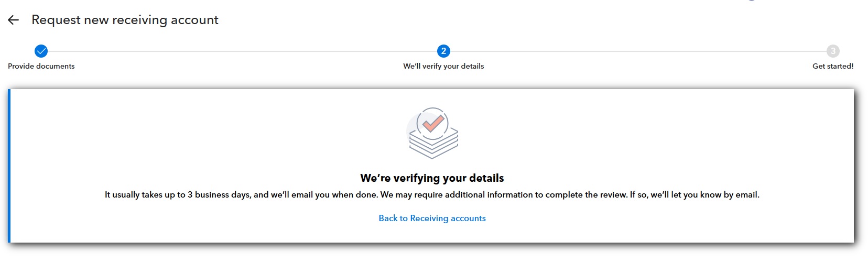
Task: Click the partial blue icon at top edge
Action: (752, 1)
